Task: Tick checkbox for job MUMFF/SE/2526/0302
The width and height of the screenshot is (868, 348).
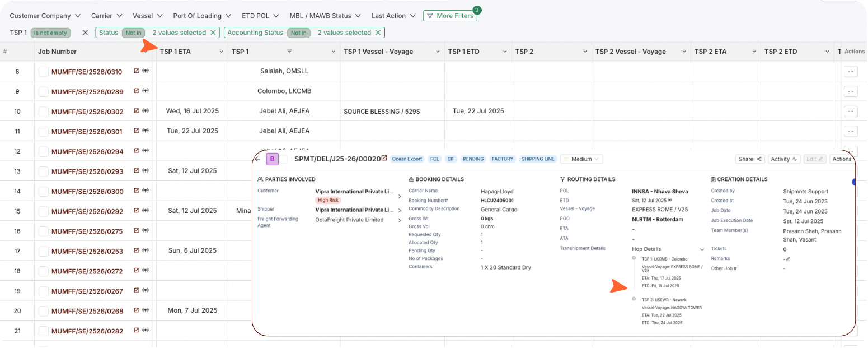Action: coord(43,112)
